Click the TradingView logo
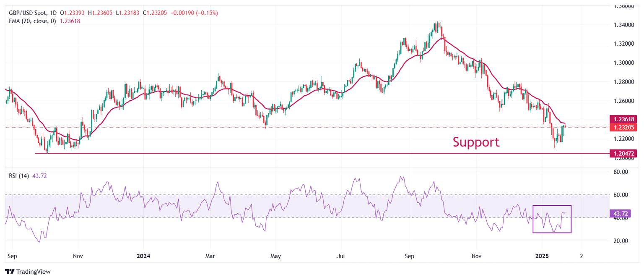 (x=26, y=272)
